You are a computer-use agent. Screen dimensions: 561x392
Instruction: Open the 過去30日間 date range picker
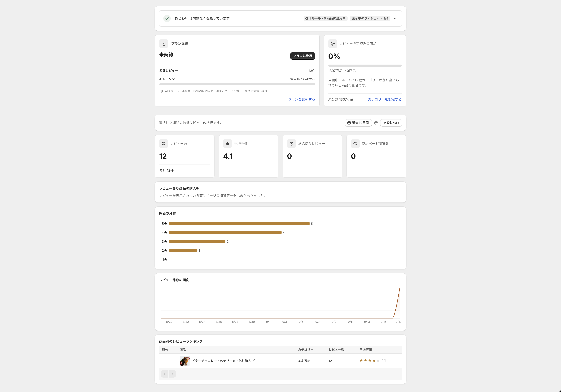(x=358, y=123)
